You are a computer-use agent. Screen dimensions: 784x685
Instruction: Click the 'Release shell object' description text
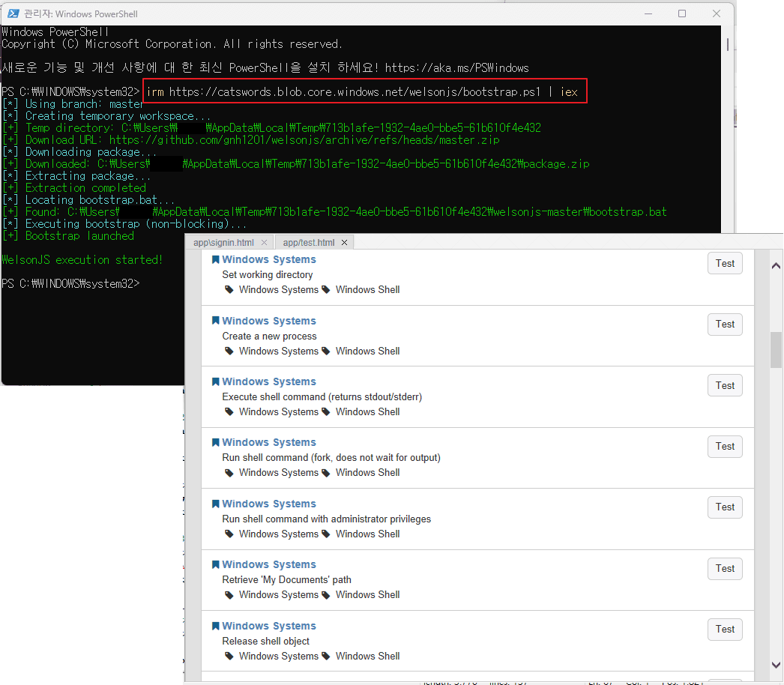click(x=265, y=641)
